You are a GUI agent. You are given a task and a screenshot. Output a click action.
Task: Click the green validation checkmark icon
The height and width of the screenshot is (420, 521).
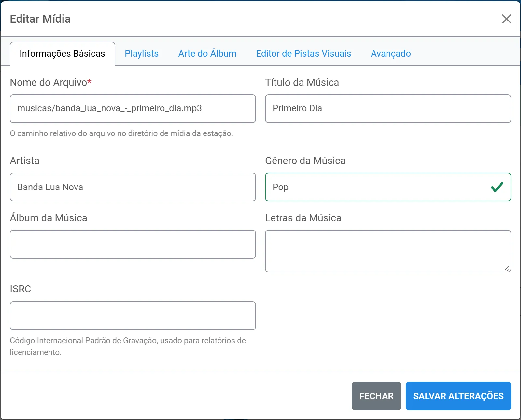(x=497, y=187)
